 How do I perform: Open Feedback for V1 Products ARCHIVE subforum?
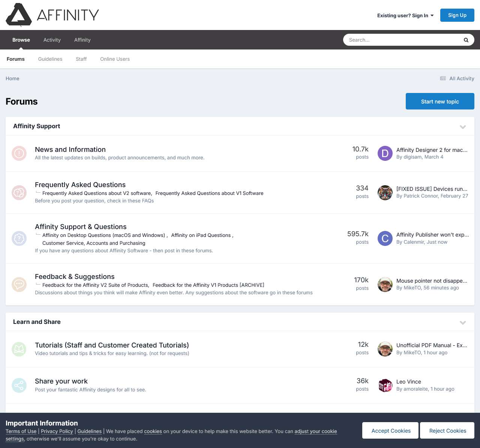(x=208, y=285)
